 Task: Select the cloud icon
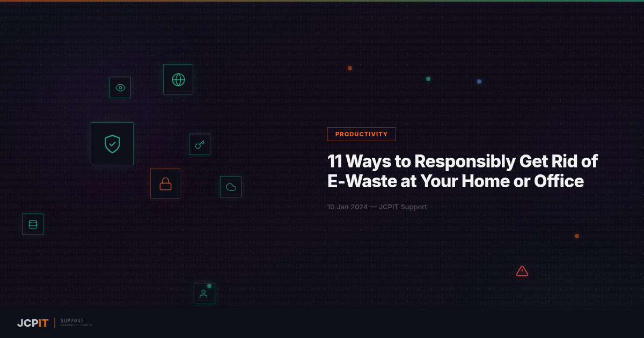coord(231,186)
